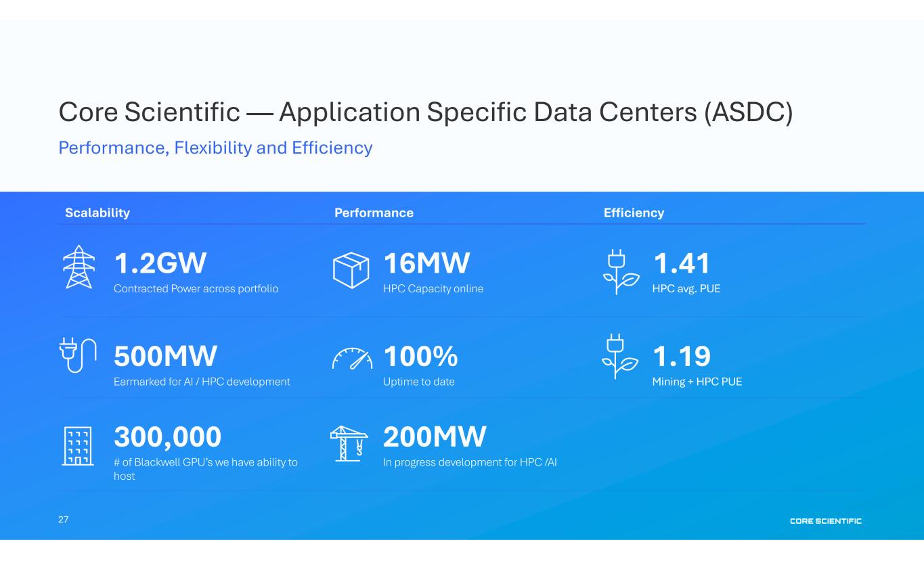Click the construction crane icon beside 200MW
Screen dimensions: 924x561
pos(349,445)
